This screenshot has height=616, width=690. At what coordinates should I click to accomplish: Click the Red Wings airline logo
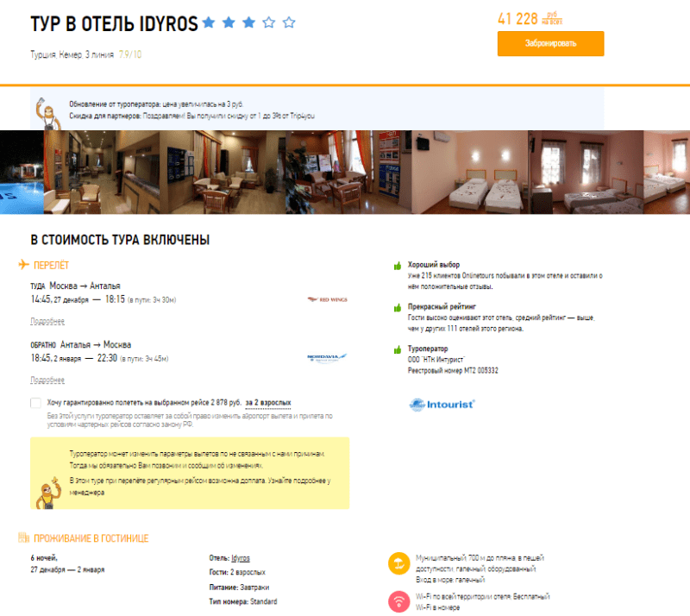(328, 299)
